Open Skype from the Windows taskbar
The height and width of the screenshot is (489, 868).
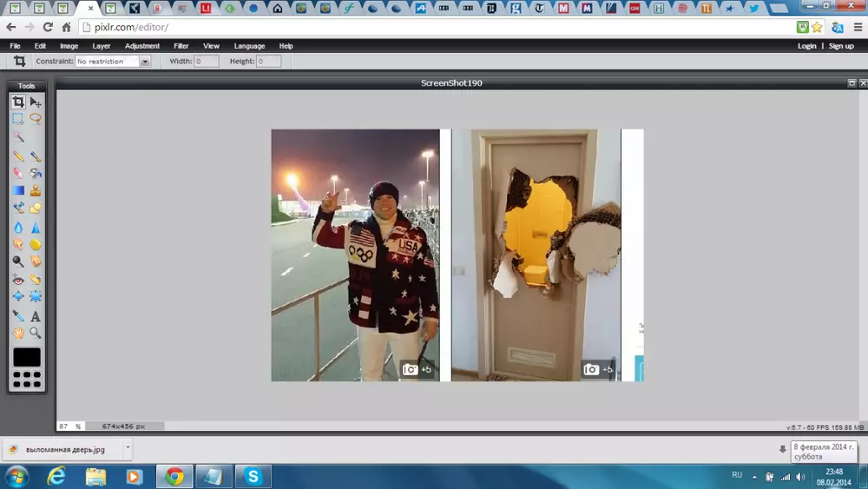point(253,476)
